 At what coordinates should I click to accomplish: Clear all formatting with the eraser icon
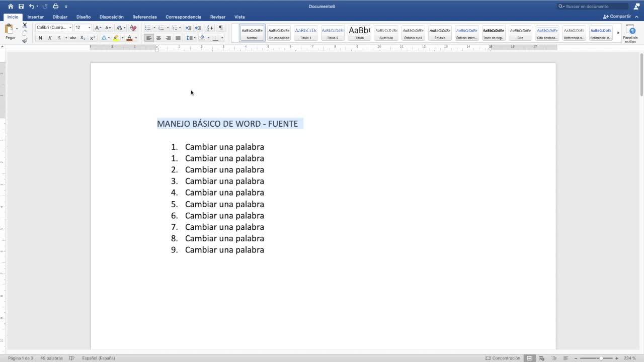pyautogui.click(x=133, y=28)
